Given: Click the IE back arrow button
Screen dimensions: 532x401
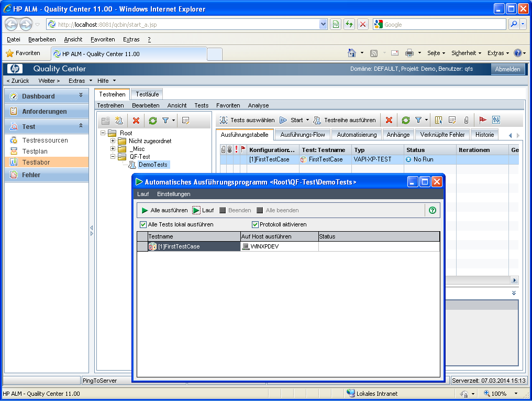Looking at the screenshot, I should tap(11, 25).
